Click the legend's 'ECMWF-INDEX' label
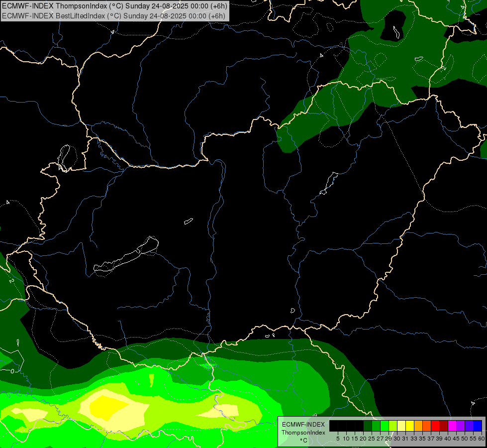This screenshot has height=448, width=487. (303, 425)
